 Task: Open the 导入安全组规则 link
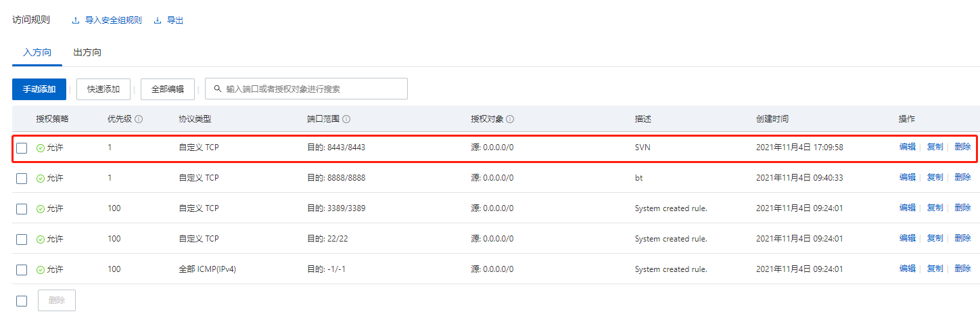[114, 20]
